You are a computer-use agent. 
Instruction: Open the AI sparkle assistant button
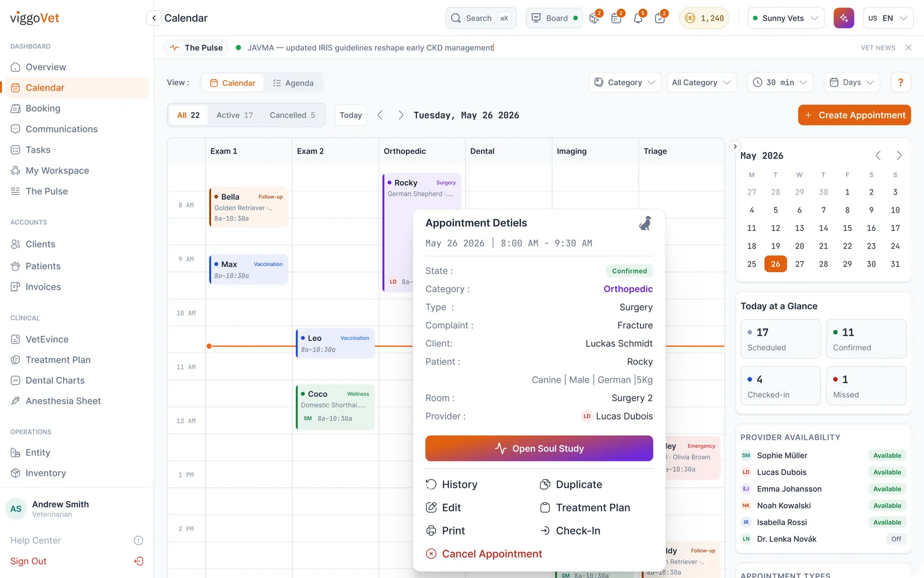coord(844,18)
